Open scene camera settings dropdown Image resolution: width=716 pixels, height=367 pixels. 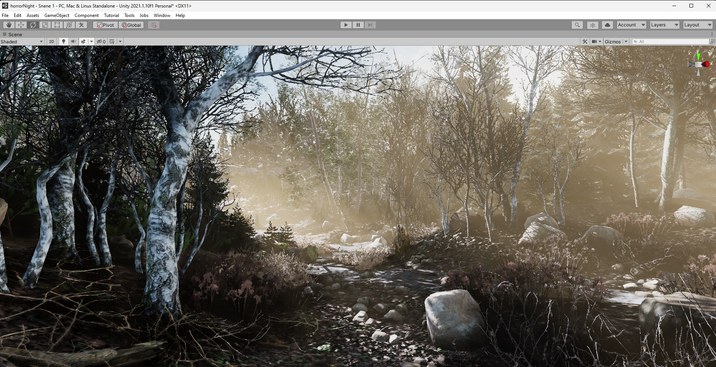coord(596,42)
